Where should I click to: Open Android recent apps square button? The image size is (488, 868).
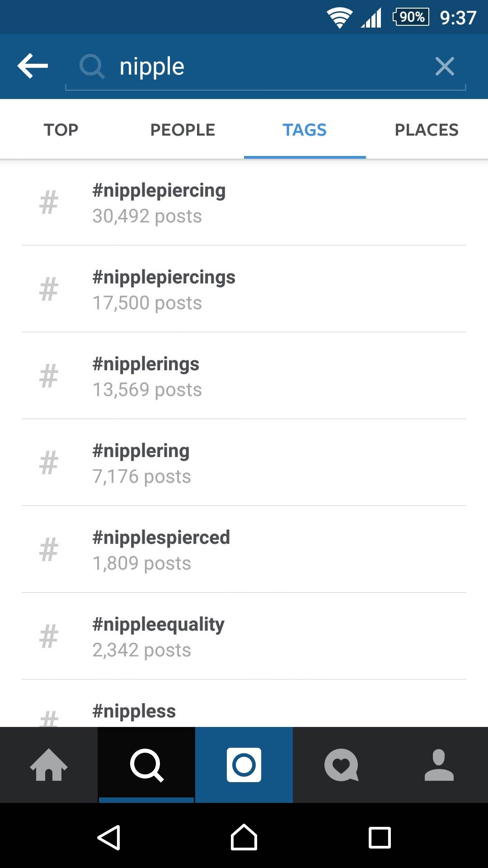tap(380, 838)
